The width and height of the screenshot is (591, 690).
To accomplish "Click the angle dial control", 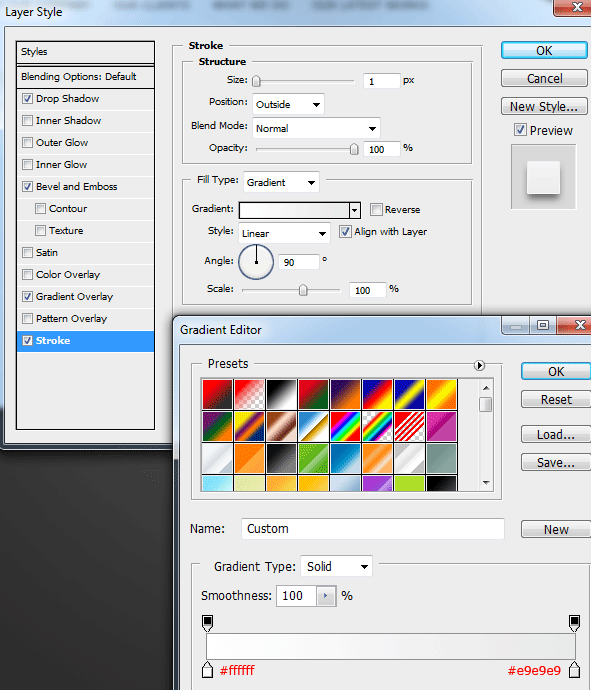I will click(256, 262).
